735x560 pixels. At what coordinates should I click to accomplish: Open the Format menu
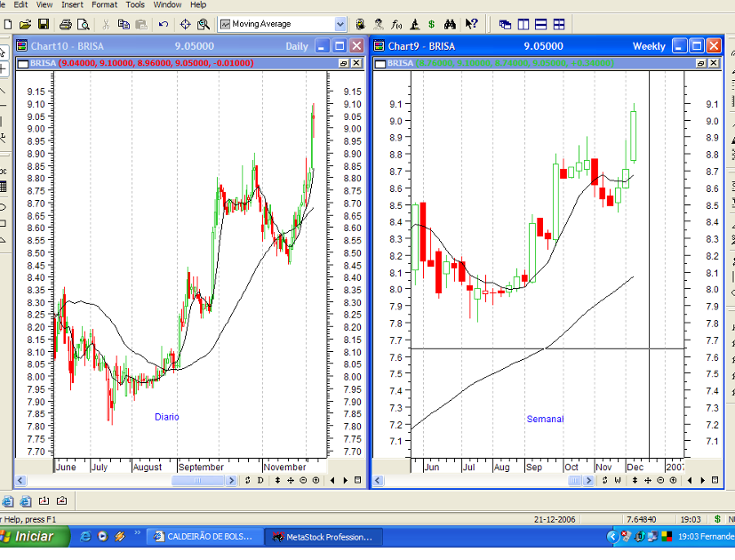(104, 4)
